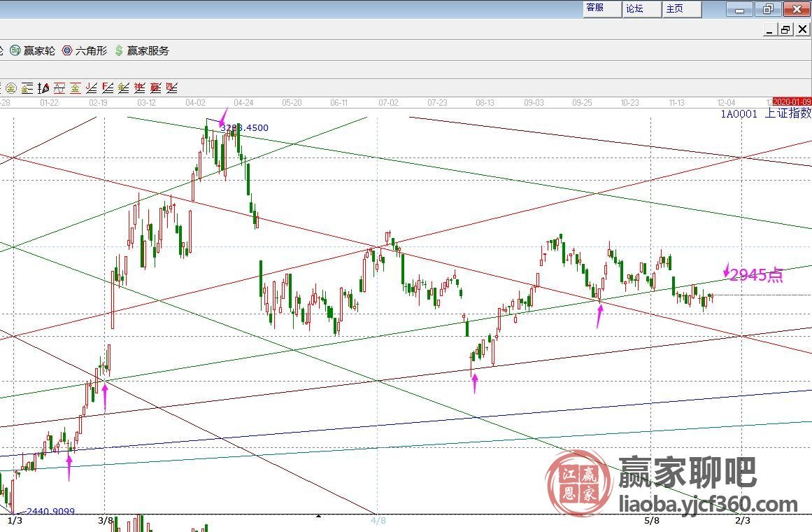Click the 3/8 time axis marker
Viewport: 812px width, 532px height.
106,520
